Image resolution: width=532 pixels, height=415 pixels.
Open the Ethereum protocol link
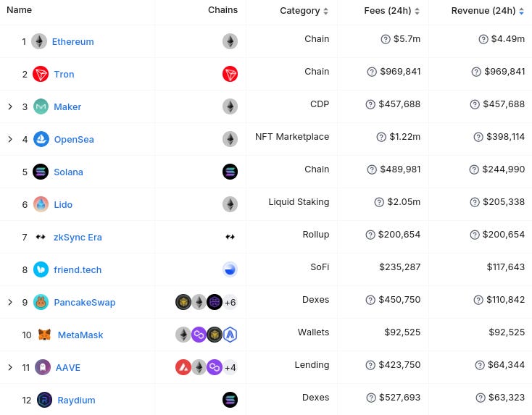tap(73, 42)
